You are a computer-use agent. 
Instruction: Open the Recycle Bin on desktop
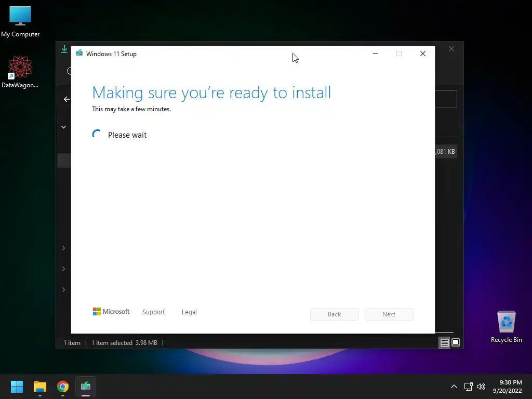click(x=506, y=326)
